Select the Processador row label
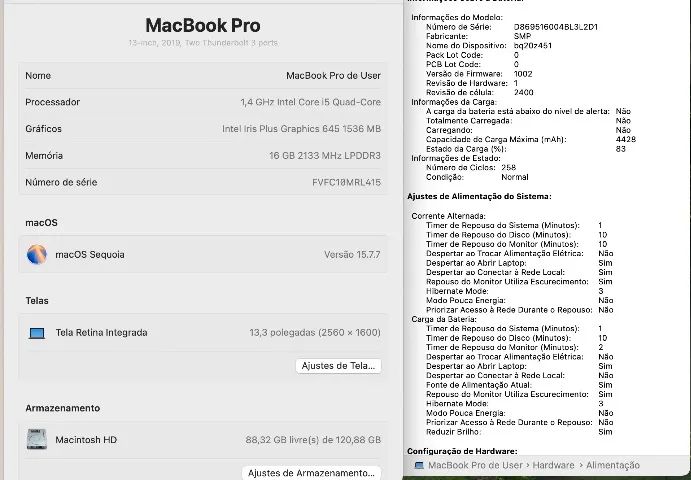 [52, 102]
